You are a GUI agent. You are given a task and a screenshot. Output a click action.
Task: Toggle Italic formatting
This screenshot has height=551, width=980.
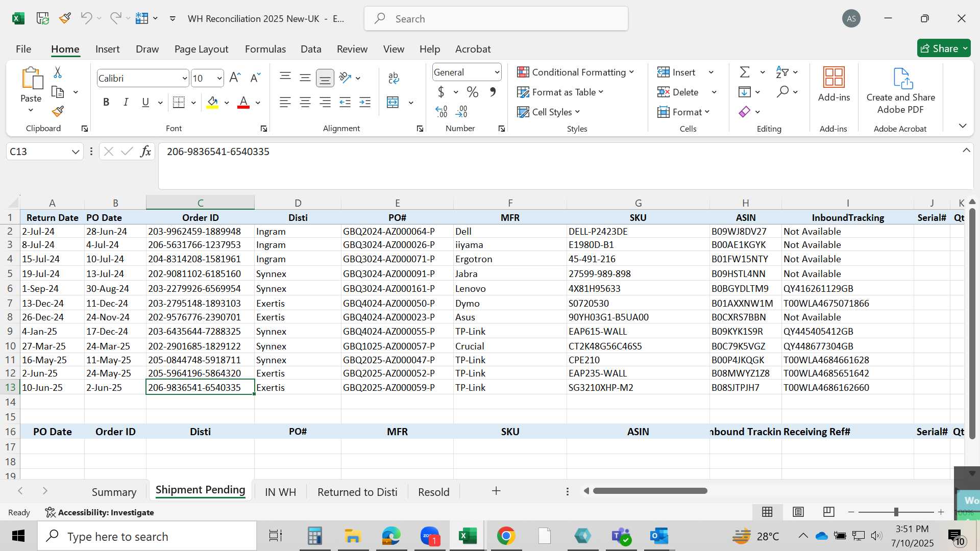pos(126,103)
